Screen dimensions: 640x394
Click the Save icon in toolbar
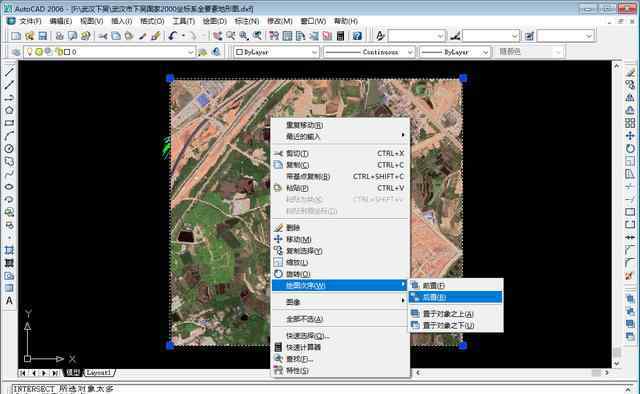[x=42, y=36]
